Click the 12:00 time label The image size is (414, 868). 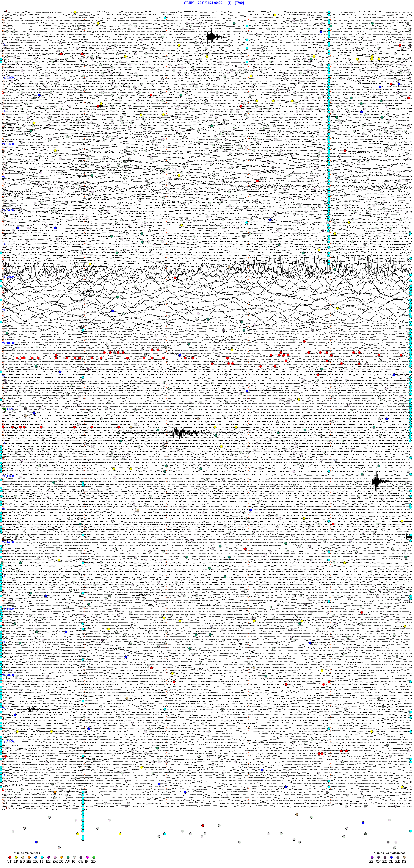point(10,409)
